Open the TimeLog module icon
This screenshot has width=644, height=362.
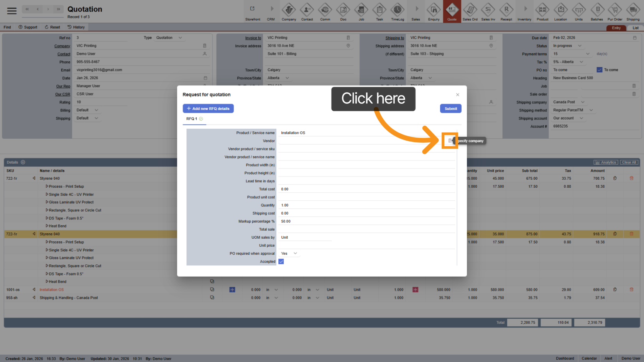[x=398, y=11]
